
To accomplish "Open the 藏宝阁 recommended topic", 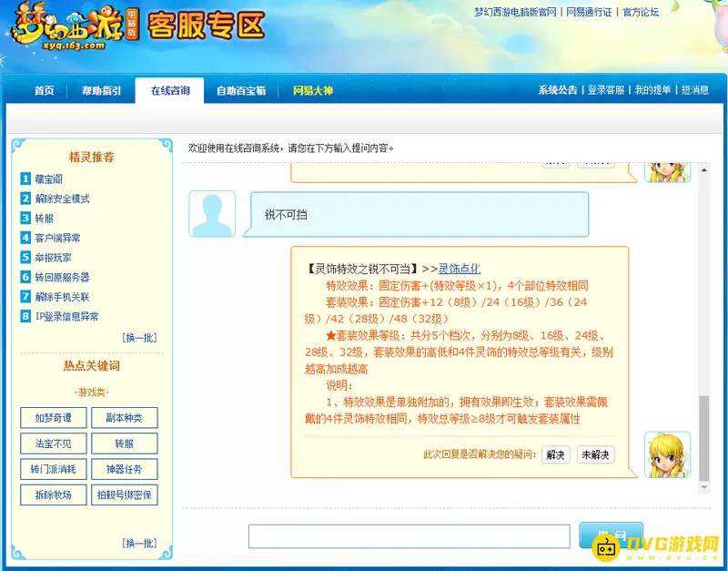I will coord(49,178).
